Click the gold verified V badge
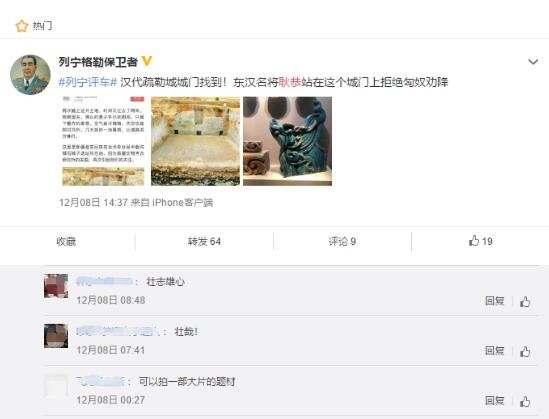This screenshot has width=549, height=419. (146, 61)
